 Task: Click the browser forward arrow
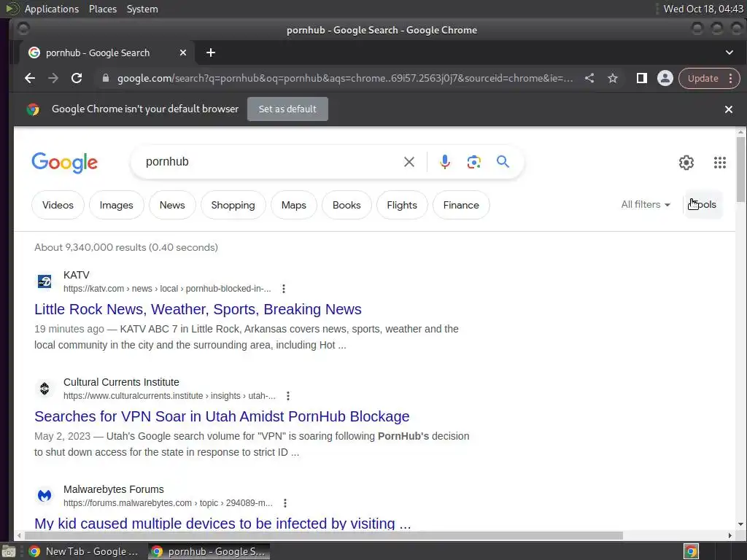(53, 78)
